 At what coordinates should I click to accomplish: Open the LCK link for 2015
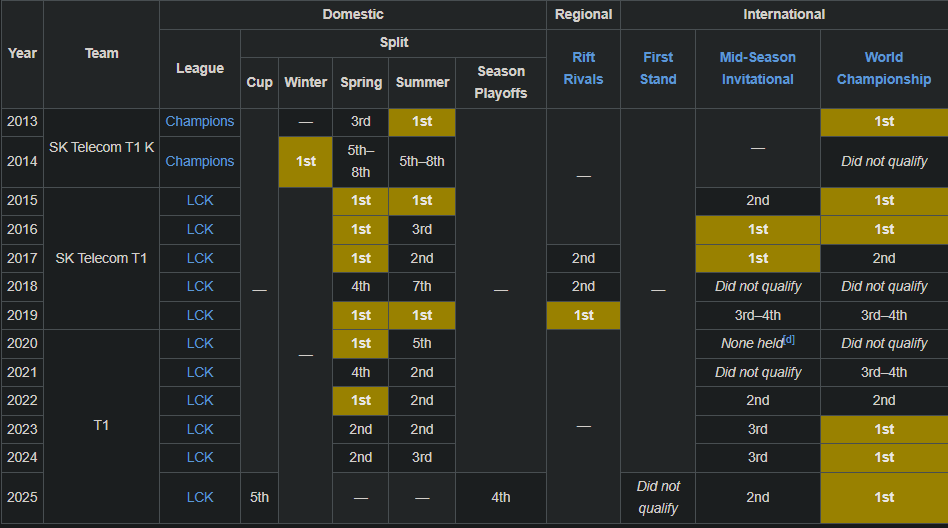point(200,201)
